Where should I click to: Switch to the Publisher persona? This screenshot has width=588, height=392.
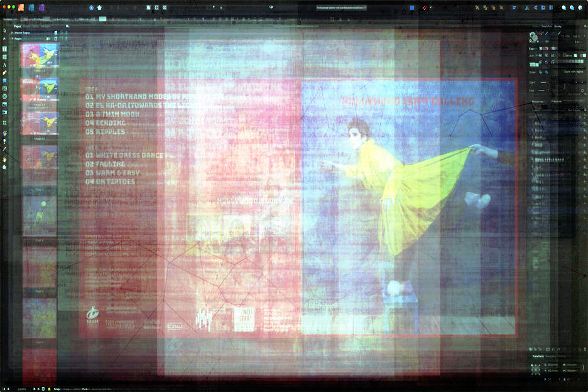(x=21, y=7)
